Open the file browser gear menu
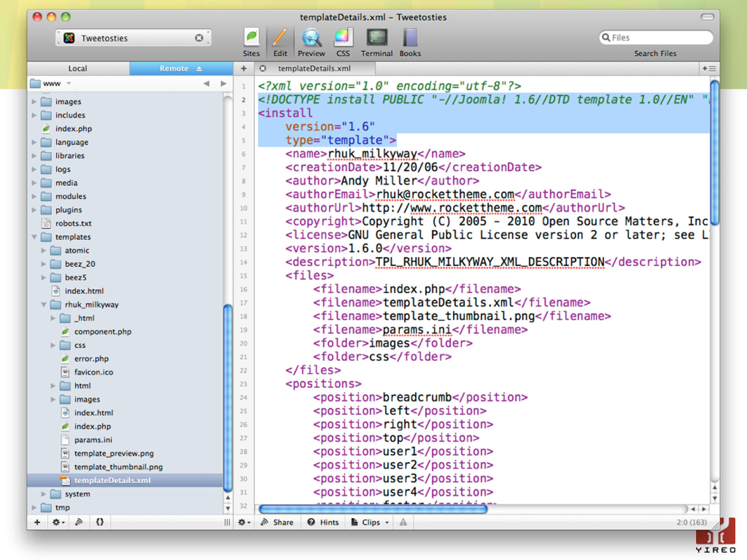 [x=58, y=522]
